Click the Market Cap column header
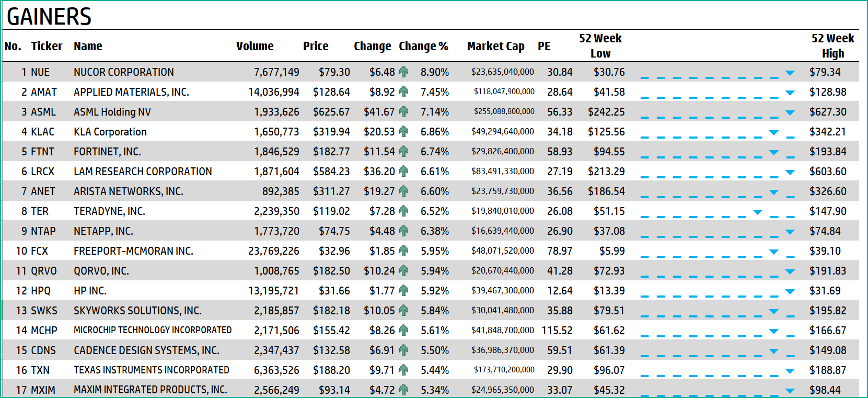Viewport: 868px width, 398px height. [495, 46]
